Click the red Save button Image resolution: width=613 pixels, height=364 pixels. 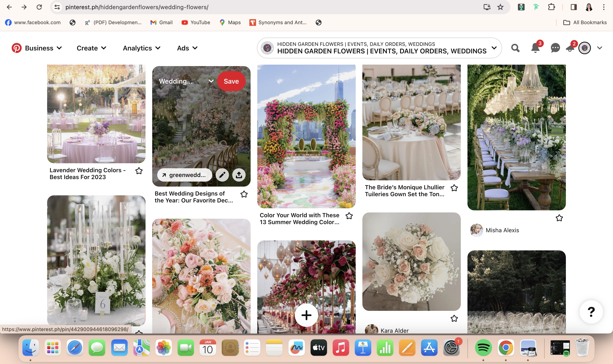click(231, 81)
